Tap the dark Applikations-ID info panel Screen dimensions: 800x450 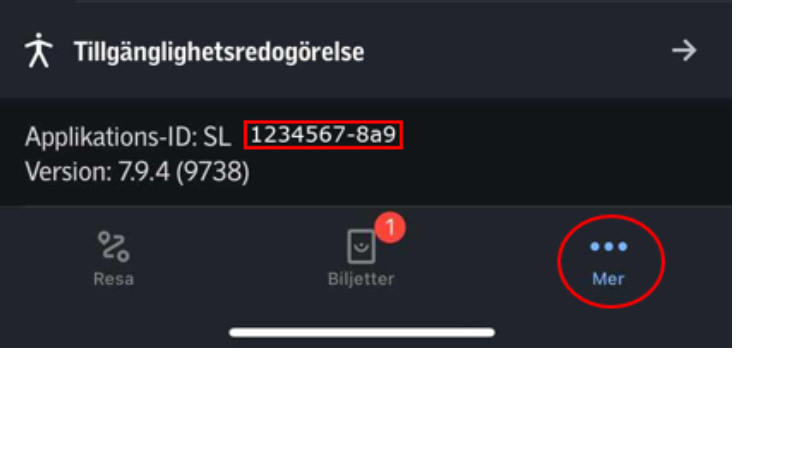pos(366,152)
